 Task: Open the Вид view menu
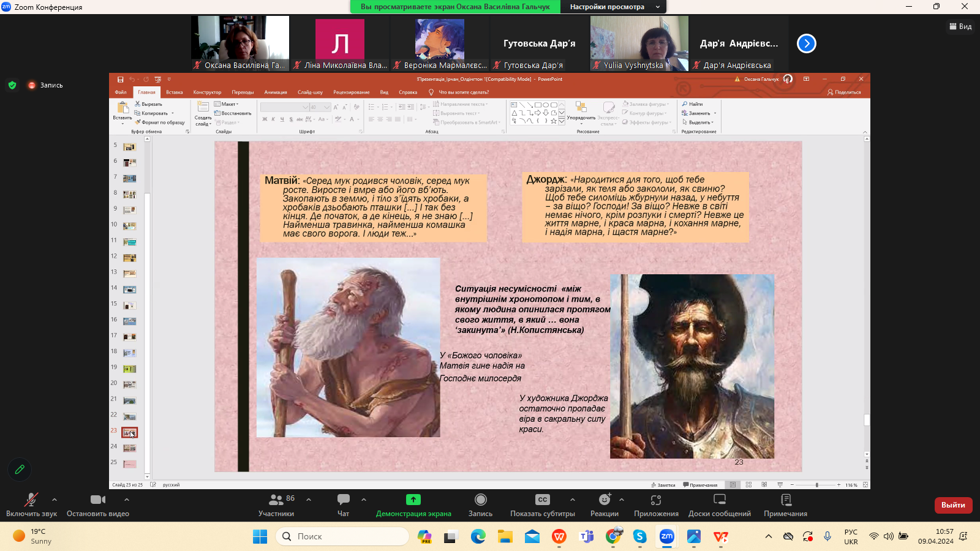tap(960, 26)
